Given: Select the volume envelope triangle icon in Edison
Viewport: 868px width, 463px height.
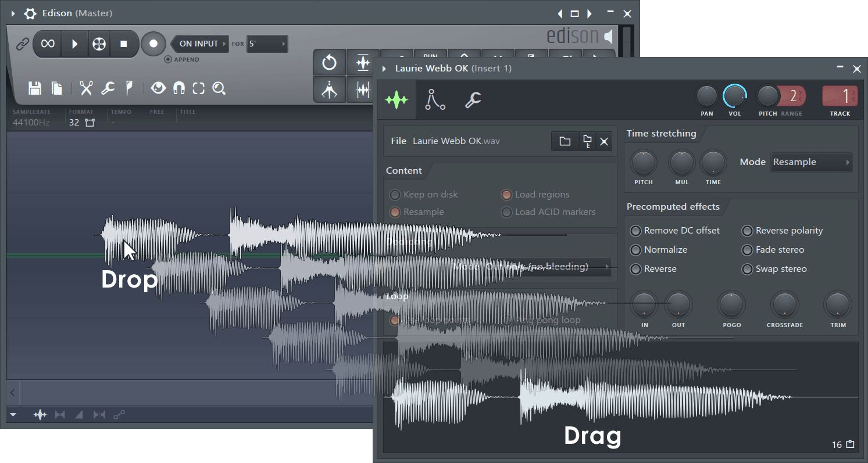Looking at the screenshot, I should [x=79, y=415].
